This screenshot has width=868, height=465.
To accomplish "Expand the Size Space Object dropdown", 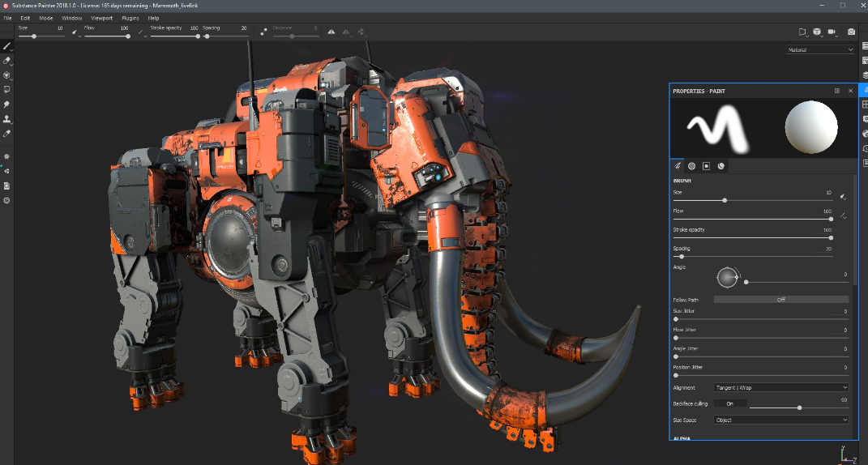I will (780, 420).
